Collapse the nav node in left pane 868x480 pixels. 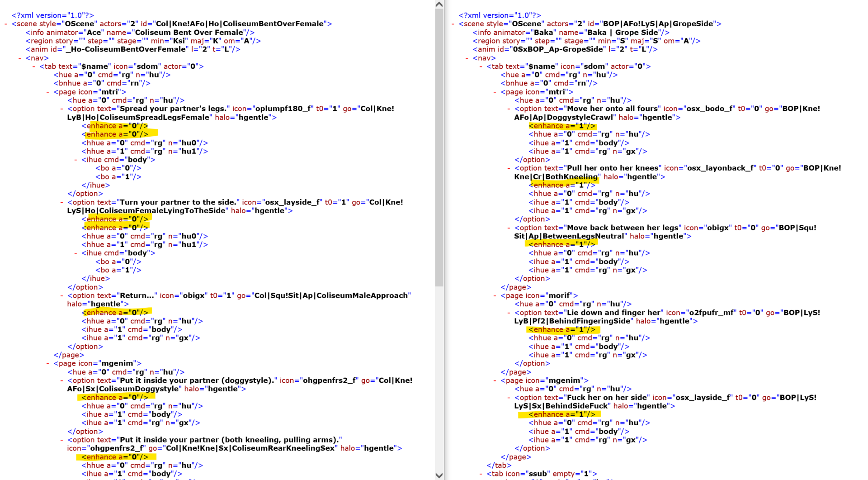coord(20,58)
